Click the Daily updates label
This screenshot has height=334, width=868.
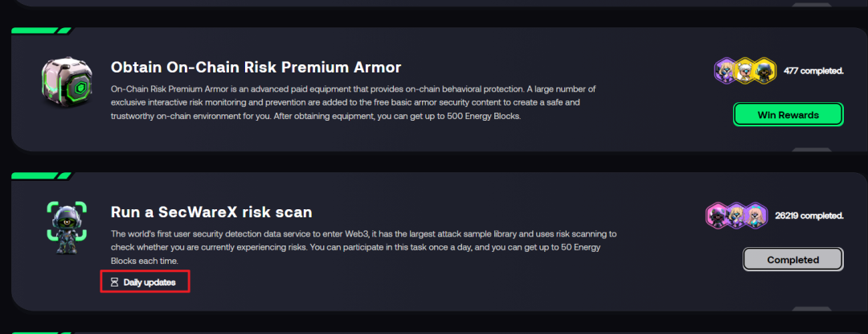coord(149,282)
